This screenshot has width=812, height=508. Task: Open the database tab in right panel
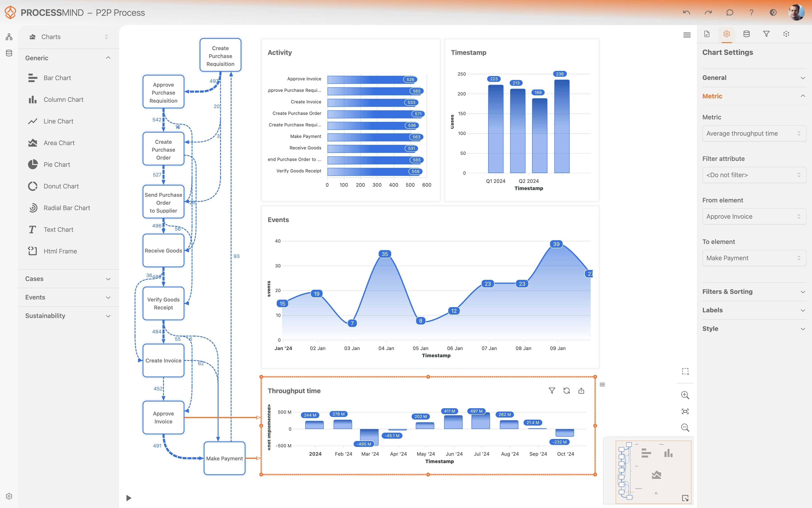click(746, 34)
